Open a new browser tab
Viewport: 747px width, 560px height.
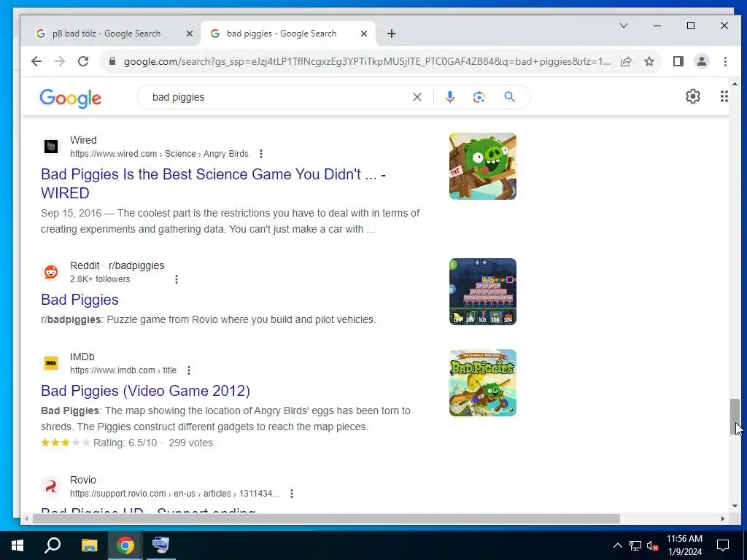391,34
